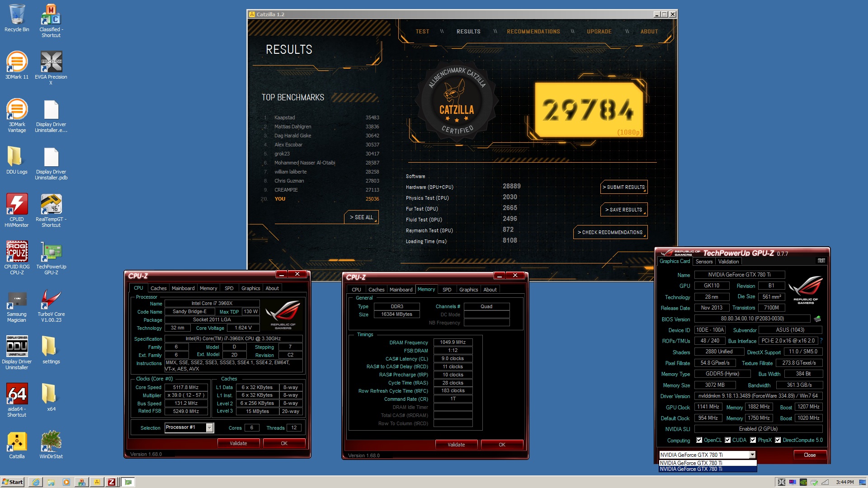Screen dimensions: 868x488
Task: Open the Caches tab in left CPU-Z window
Action: 158,288
